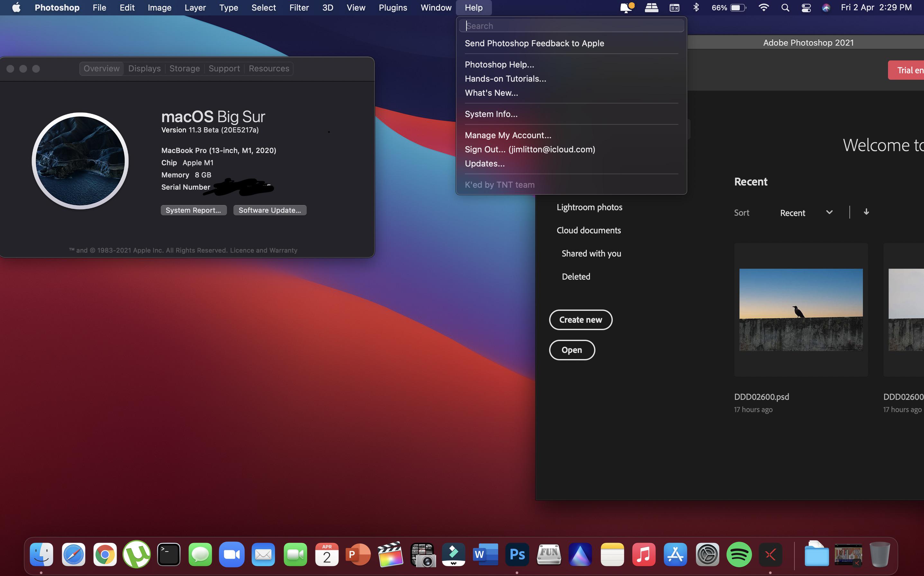The image size is (924, 576).
Task: Click the System Report button
Action: (194, 210)
